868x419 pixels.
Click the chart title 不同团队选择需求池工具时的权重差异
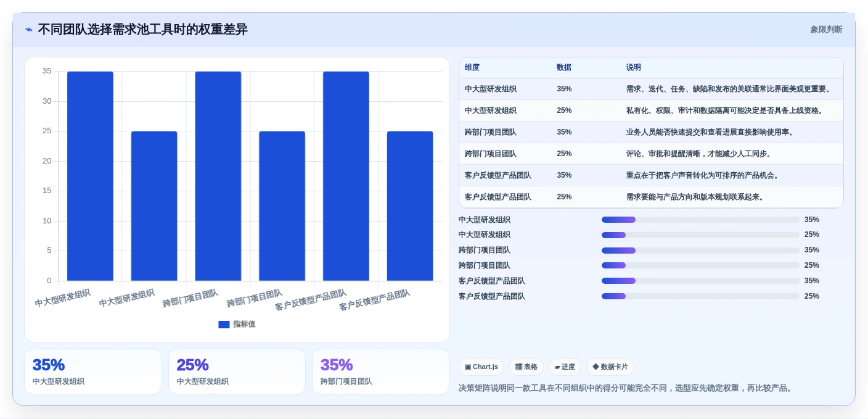(142, 30)
